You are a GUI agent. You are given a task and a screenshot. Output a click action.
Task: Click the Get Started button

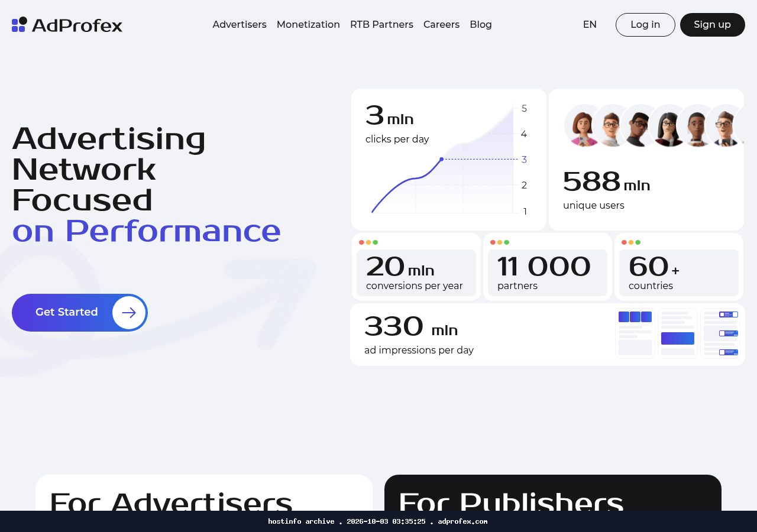pyautogui.click(x=79, y=313)
